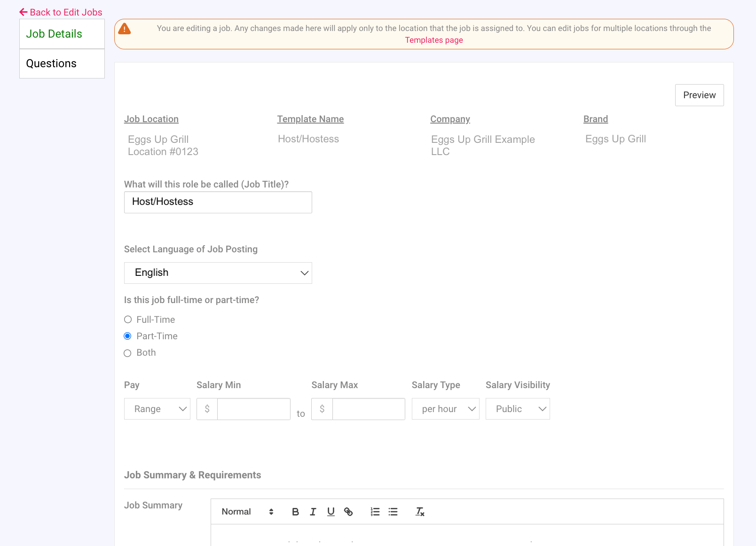Clear text formatting in Job Summary
The height and width of the screenshot is (546, 756).
[x=420, y=512]
